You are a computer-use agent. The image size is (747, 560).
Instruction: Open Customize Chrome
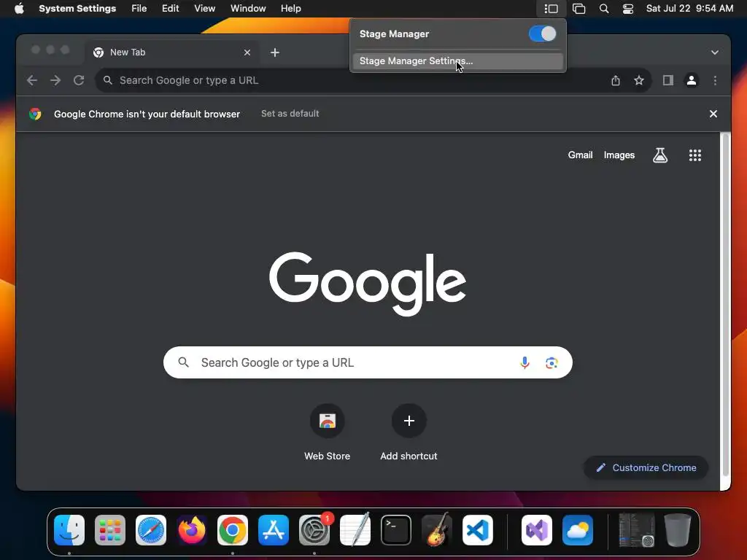[646, 468]
